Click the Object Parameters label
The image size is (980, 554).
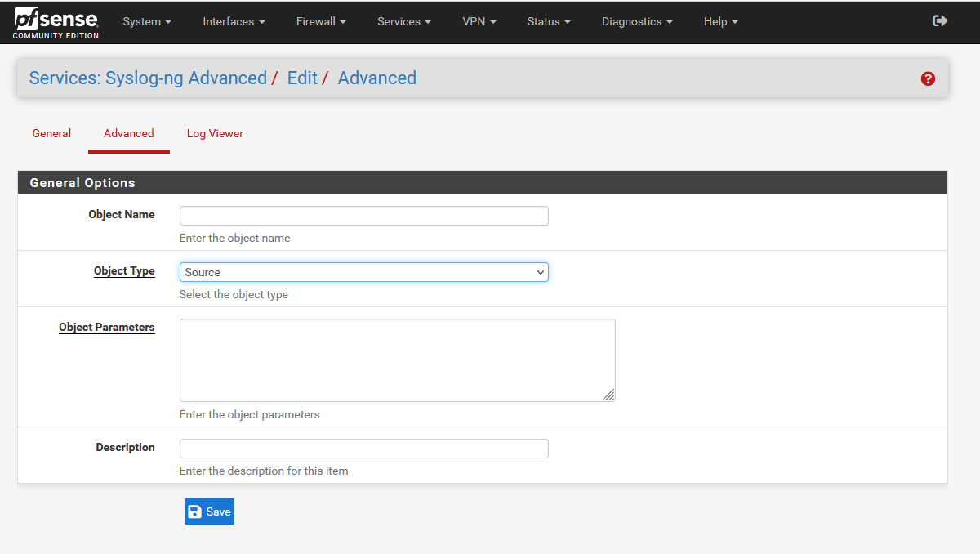(107, 327)
